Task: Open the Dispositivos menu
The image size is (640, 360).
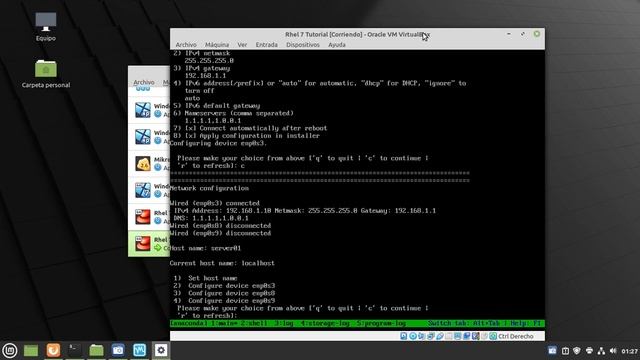Action: click(x=303, y=45)
